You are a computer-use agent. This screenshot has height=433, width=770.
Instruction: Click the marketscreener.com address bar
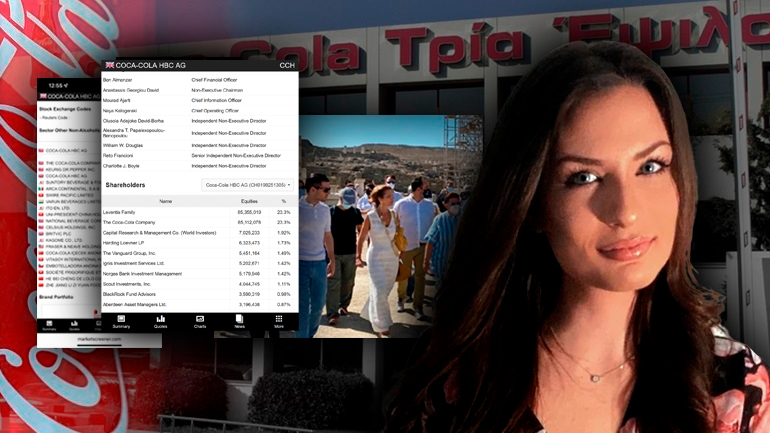(99, 340)
